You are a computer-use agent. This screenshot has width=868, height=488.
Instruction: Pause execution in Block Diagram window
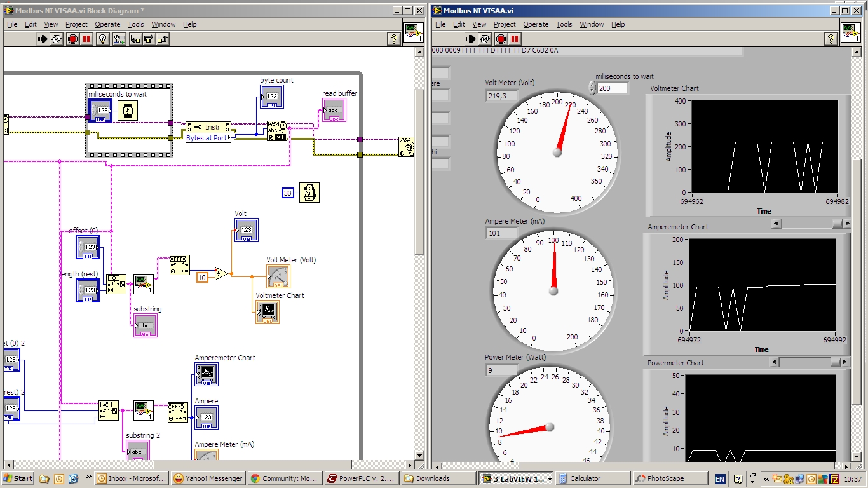click(x=87, y=39)
